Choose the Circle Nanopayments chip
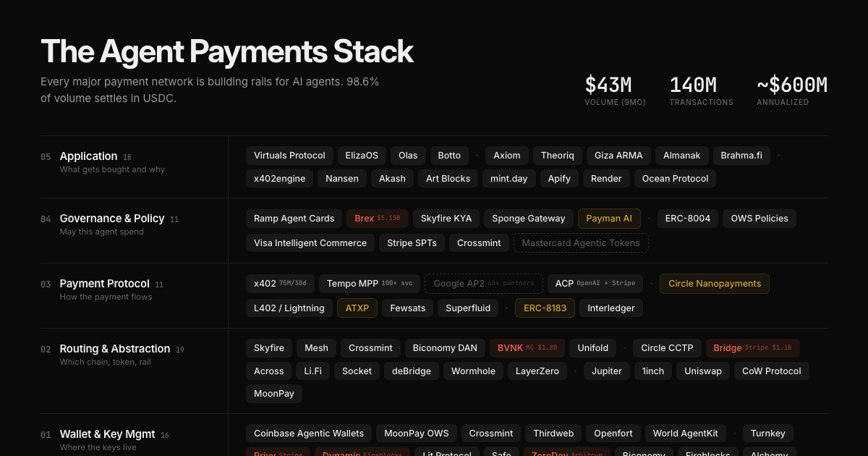This screenshot has height=456, width=868. pyautogui.click(x=714, y=284)
